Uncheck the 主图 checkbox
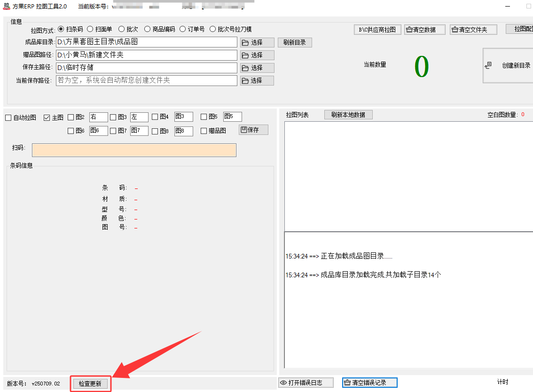 coord(47,118)
